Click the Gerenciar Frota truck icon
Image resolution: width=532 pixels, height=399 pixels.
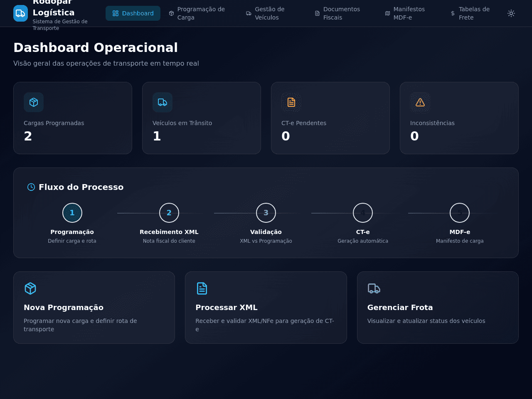(374, 288)
